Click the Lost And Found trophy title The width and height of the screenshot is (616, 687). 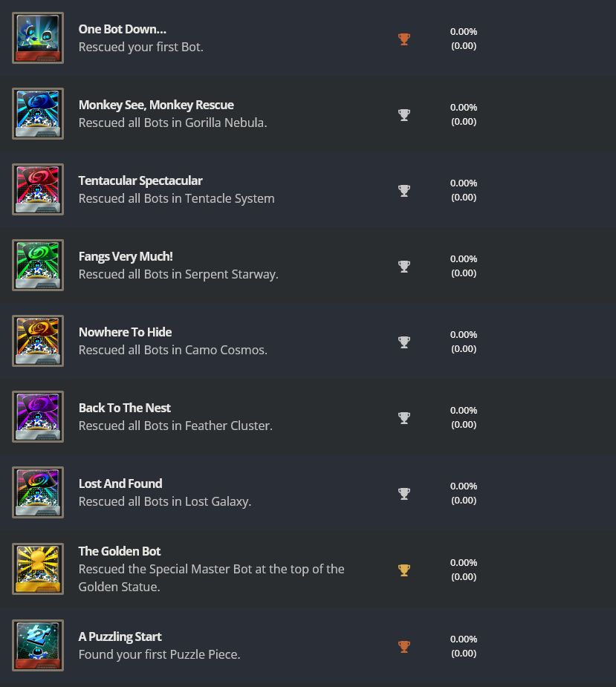[x=120, y=483]
